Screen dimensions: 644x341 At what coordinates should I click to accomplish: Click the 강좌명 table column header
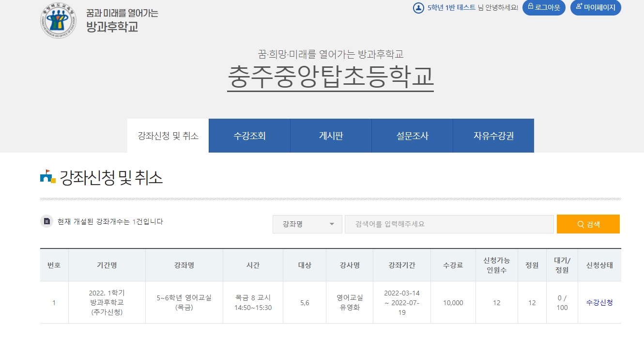[184, 265]
